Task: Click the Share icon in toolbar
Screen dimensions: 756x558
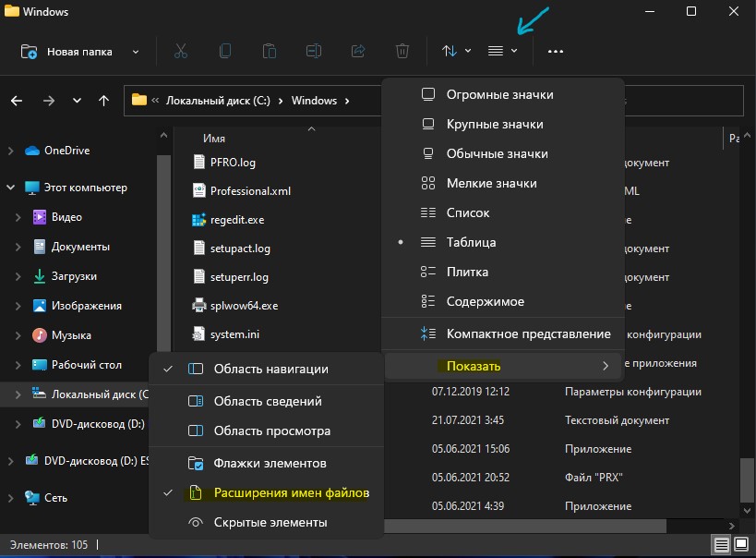Action: point(358,51)
